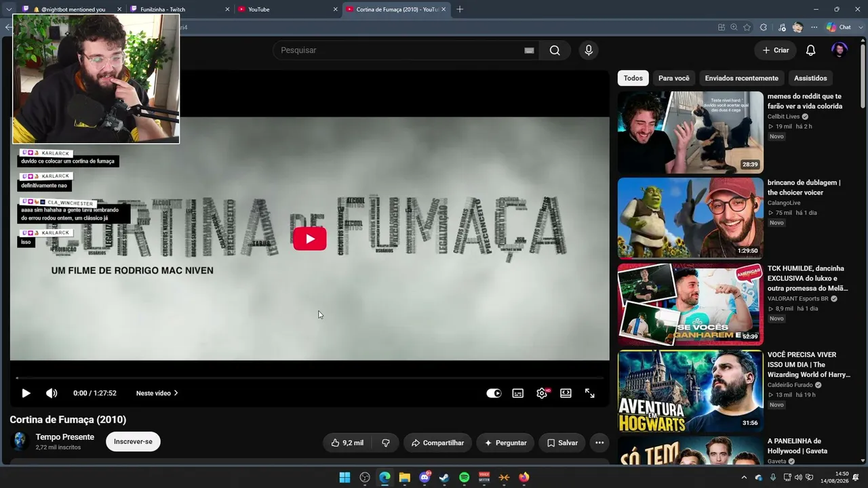Open the browser extensions puzzle icon
Image resolution: width=868 pixels, height=488 pixels.
pos(764,27)
